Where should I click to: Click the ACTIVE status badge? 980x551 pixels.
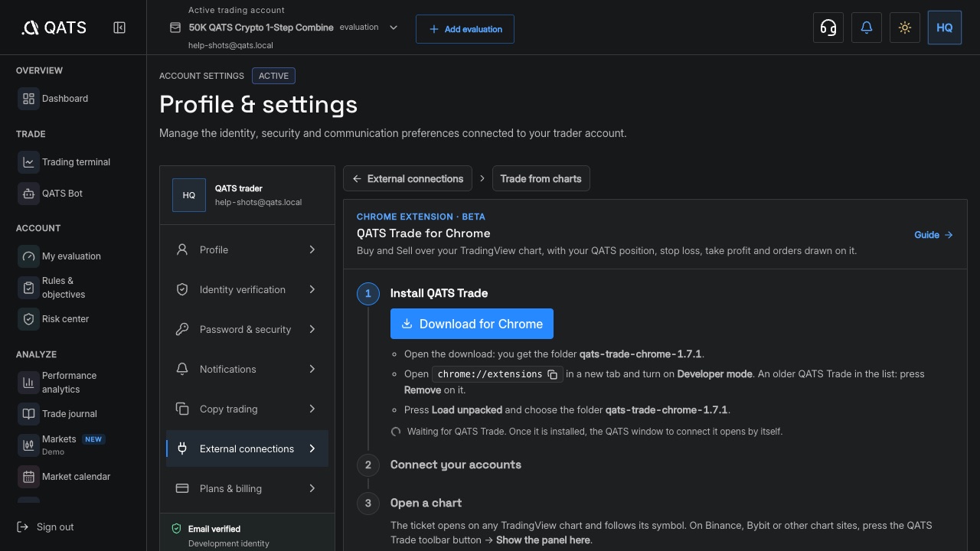point(273,76)
